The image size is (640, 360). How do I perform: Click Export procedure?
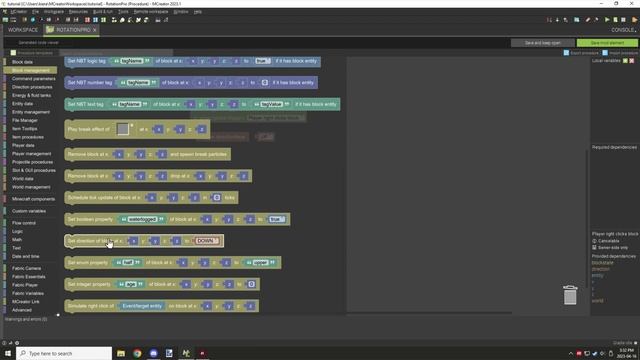(x=581, y=53)
